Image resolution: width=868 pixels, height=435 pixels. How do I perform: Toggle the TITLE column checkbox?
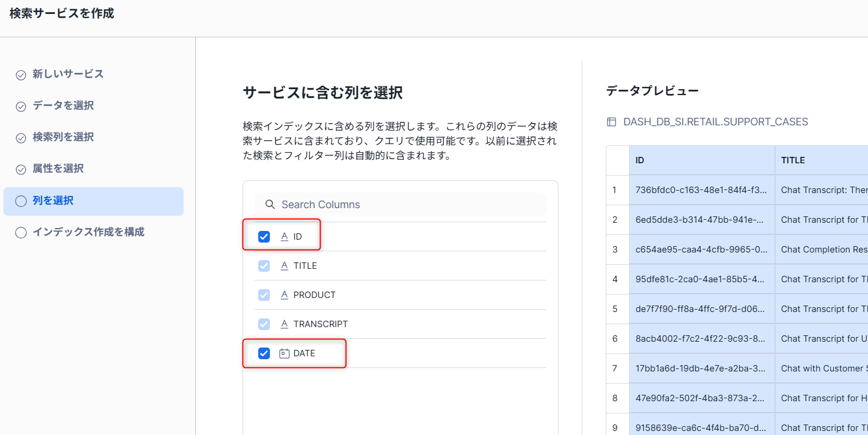tap(264, 266)
